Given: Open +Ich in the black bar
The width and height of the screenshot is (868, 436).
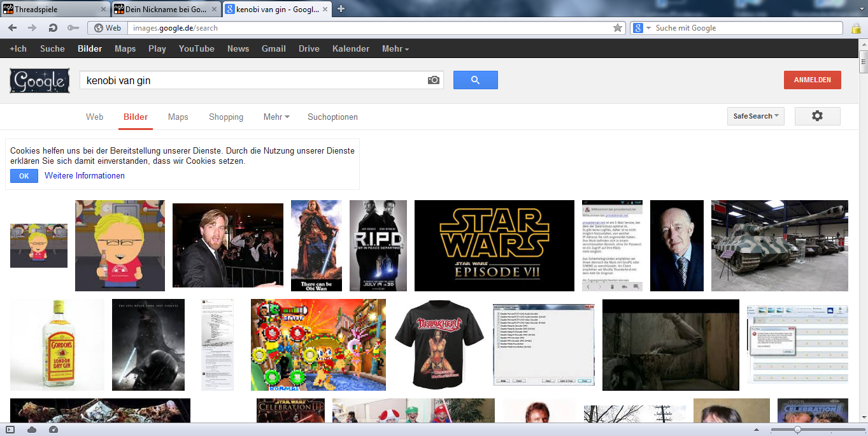Looking at the screenshot, I should [x=18, y=48].
